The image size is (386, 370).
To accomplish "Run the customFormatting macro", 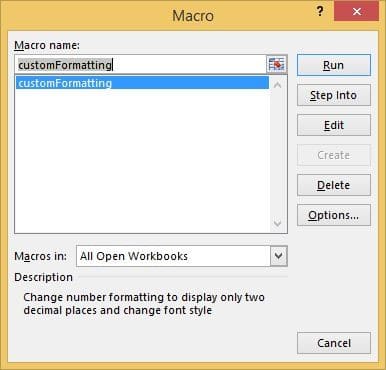I will tap(334, 65).
